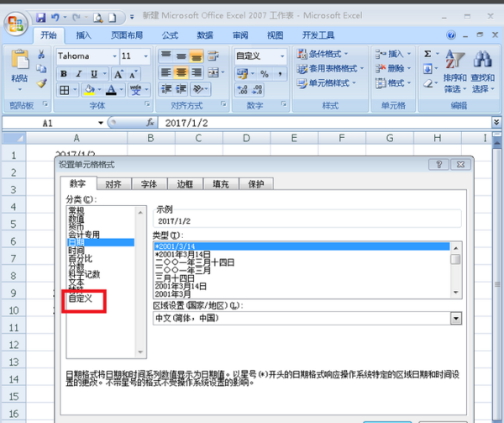This screenshot has width=504, height=423.
Task: Increase indent icon
Action: tap(181, 89)
